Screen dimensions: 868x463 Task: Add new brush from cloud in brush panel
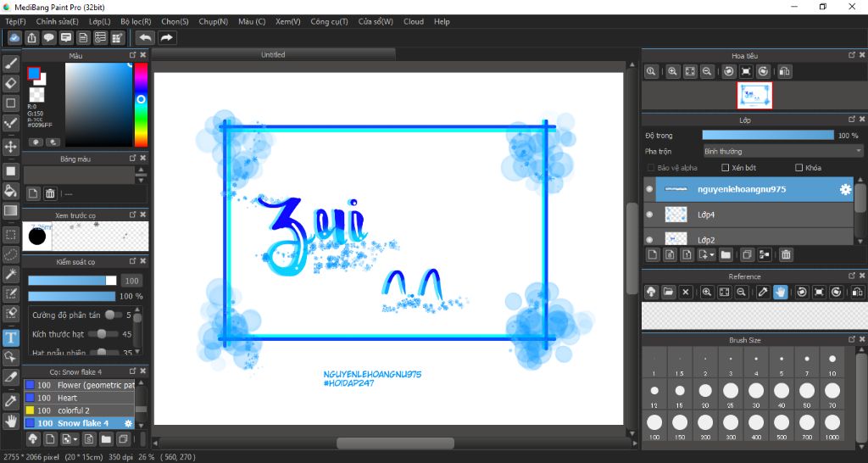(33, 439)
